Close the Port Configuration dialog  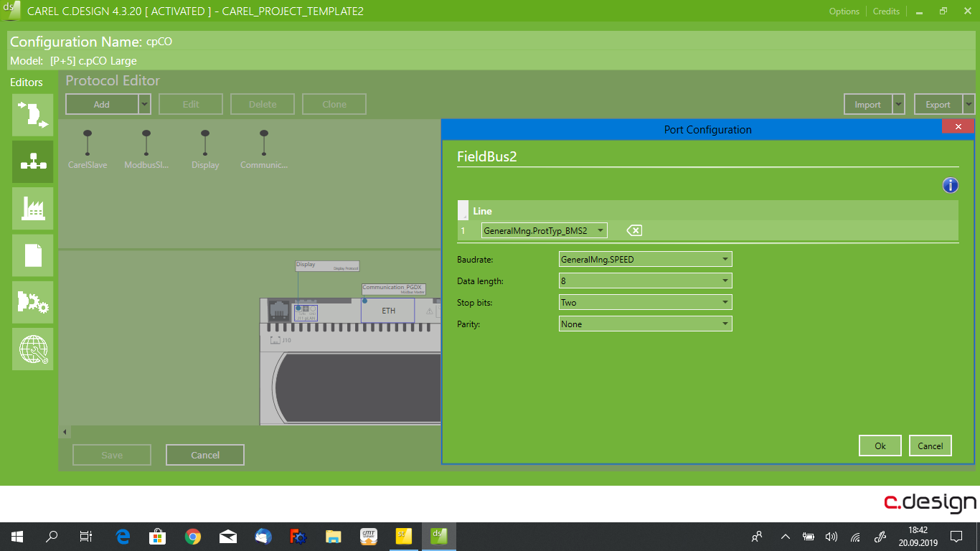958,126
